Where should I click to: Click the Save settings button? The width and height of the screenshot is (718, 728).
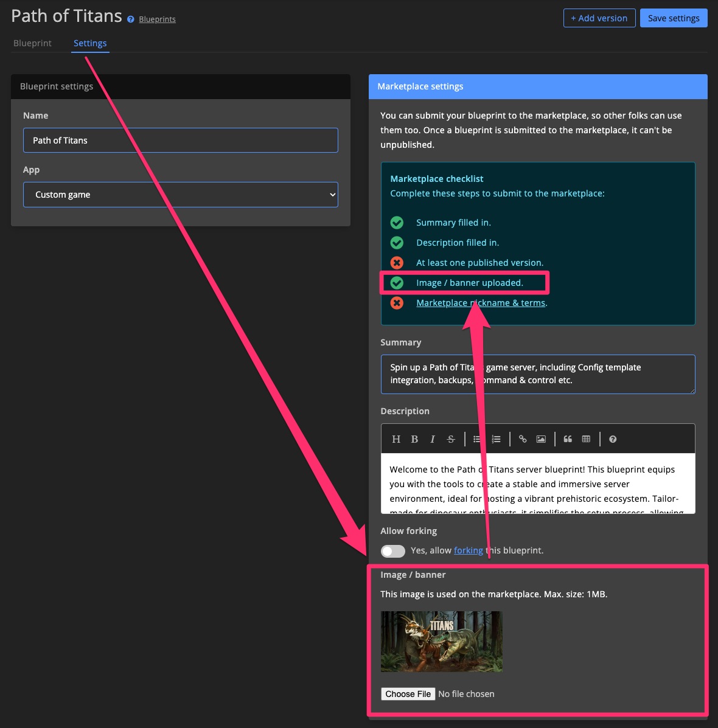click(674, 18)
